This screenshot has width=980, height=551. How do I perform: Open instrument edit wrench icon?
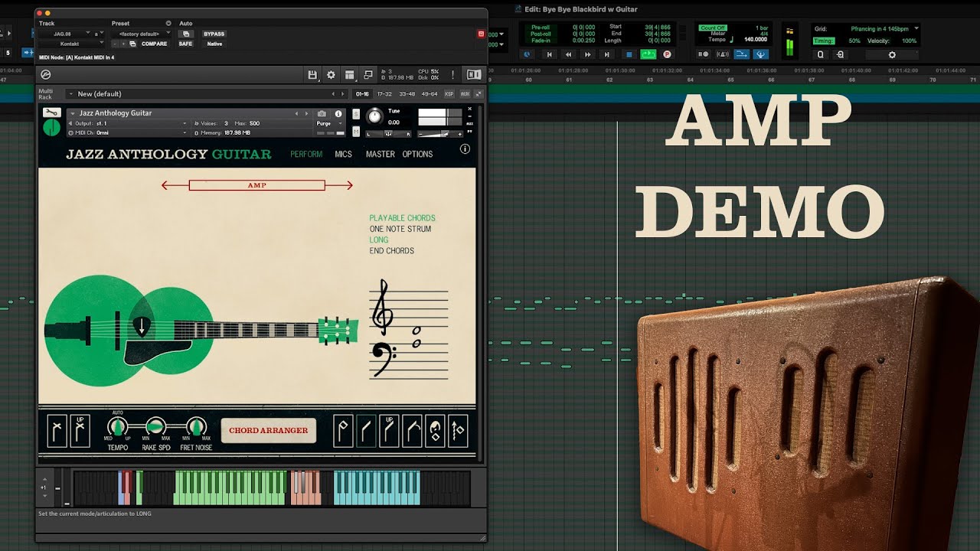click(51, 112)
